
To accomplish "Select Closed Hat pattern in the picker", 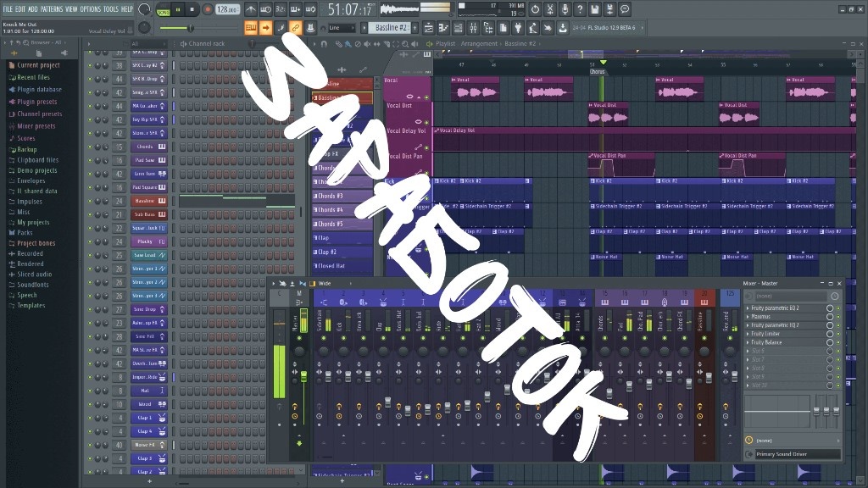I will 342,265.
